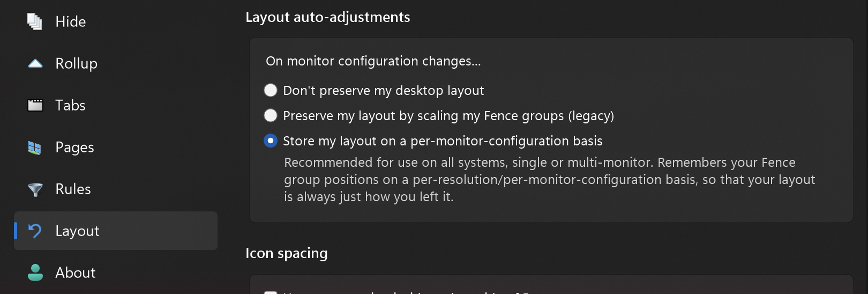Screen dimensions: 868x294
Task: Click "Preserve my layout by scaling" label text
Action: (x=448, y=115)
